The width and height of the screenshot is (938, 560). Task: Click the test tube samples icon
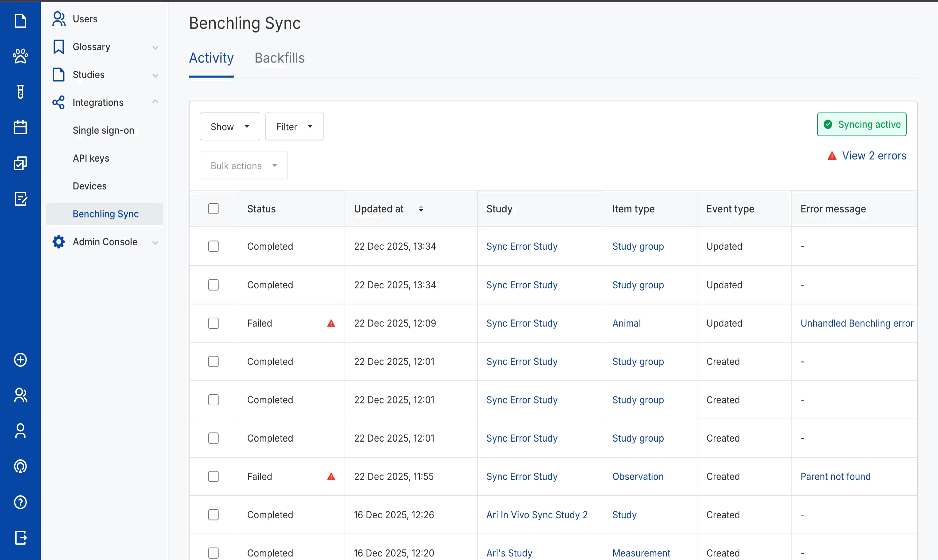pyautogui.click(x=20, y=92)
